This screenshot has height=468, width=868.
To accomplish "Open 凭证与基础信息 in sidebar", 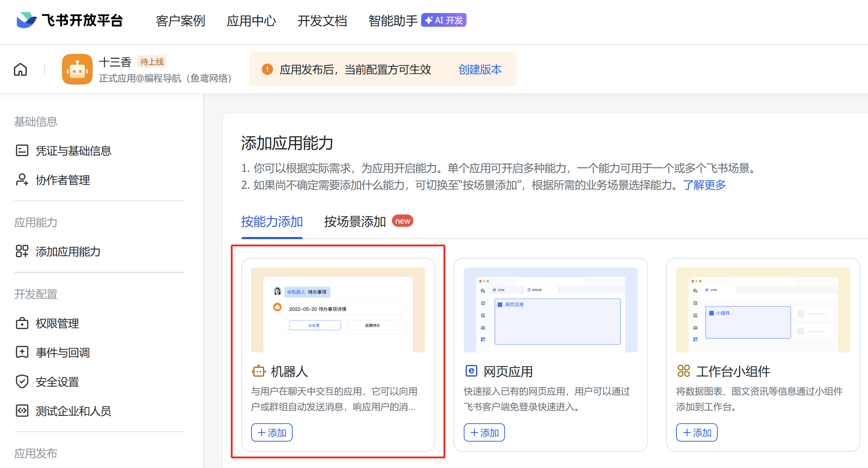I will (73, 151).
